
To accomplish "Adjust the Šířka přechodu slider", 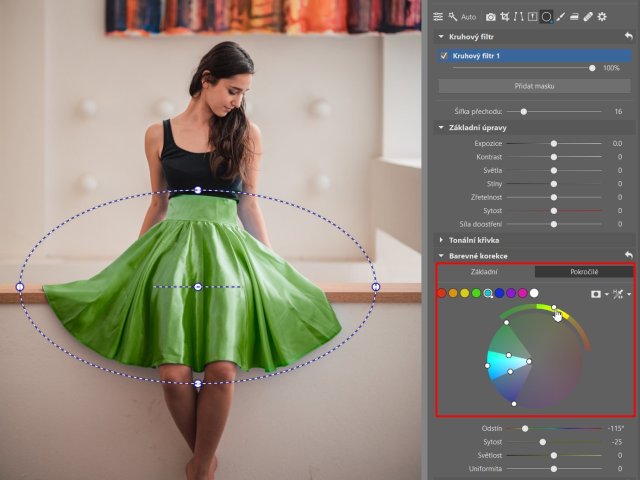I will [x=523, y=111].
